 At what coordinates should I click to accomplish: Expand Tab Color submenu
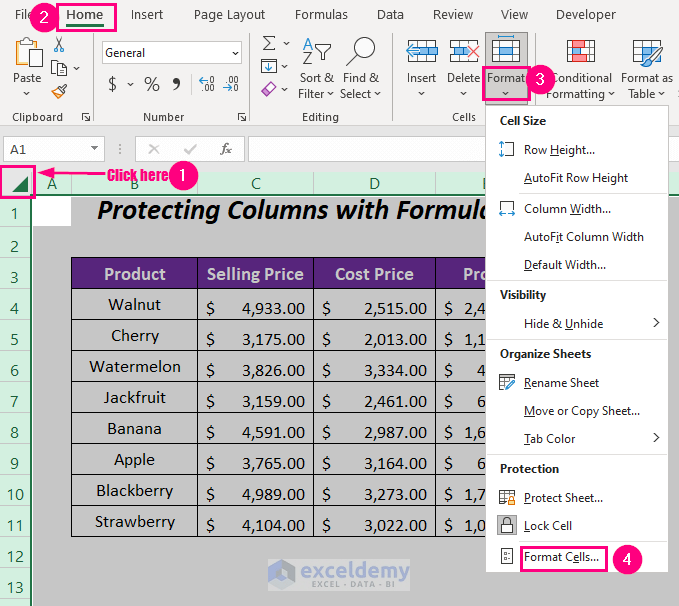pos(577,439)
